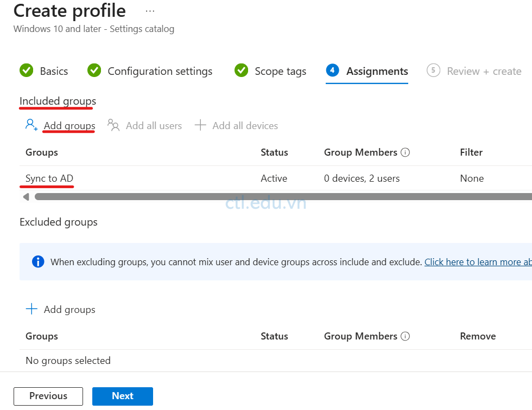
Task: Click the scrollbar left arrow
Action: pos(26,196)
